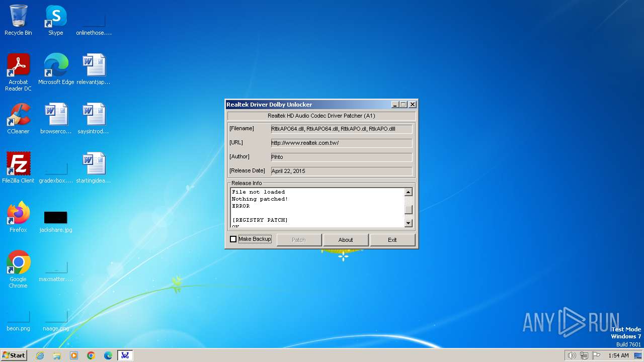This screenshot has height=362, width=644.
Task: Open File Explorer from taskbar
Action: tap(57, 355)
